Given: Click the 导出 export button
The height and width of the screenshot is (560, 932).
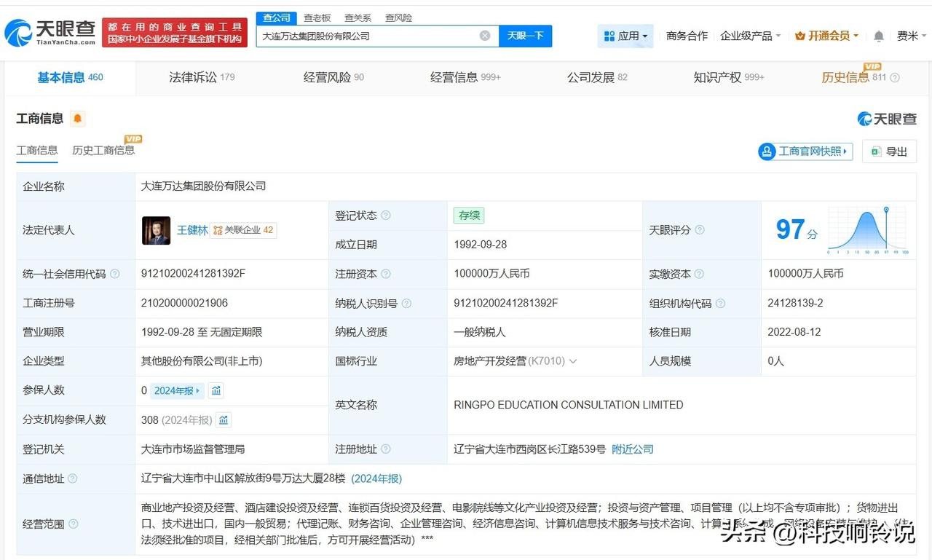Looking at the screenshot, I should click(889, 151).
